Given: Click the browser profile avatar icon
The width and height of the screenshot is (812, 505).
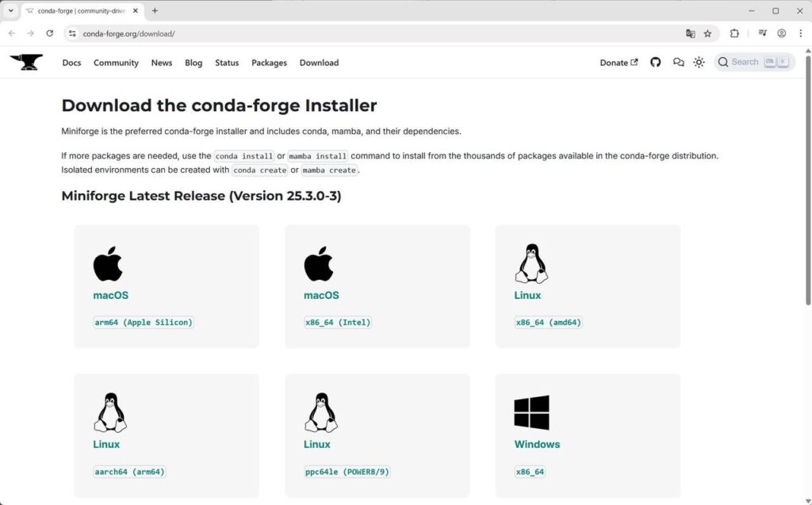Looking at the screenshot, I should pos(781,33).
